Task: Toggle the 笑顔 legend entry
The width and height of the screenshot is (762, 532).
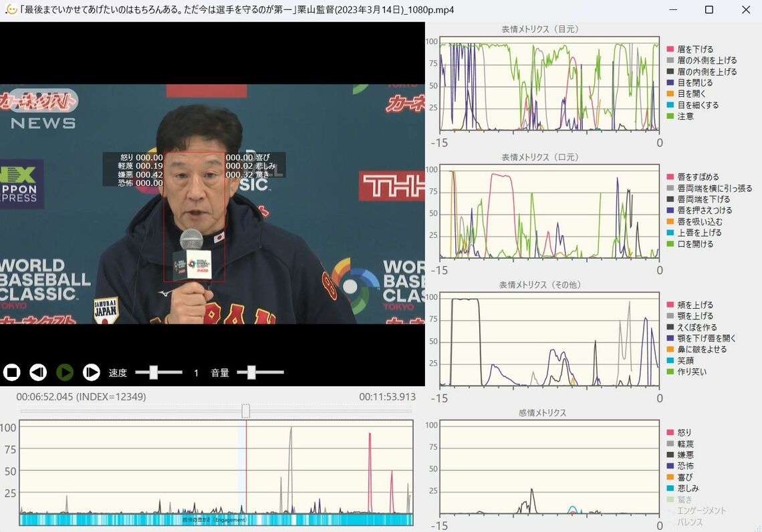Action: [680, 360]
